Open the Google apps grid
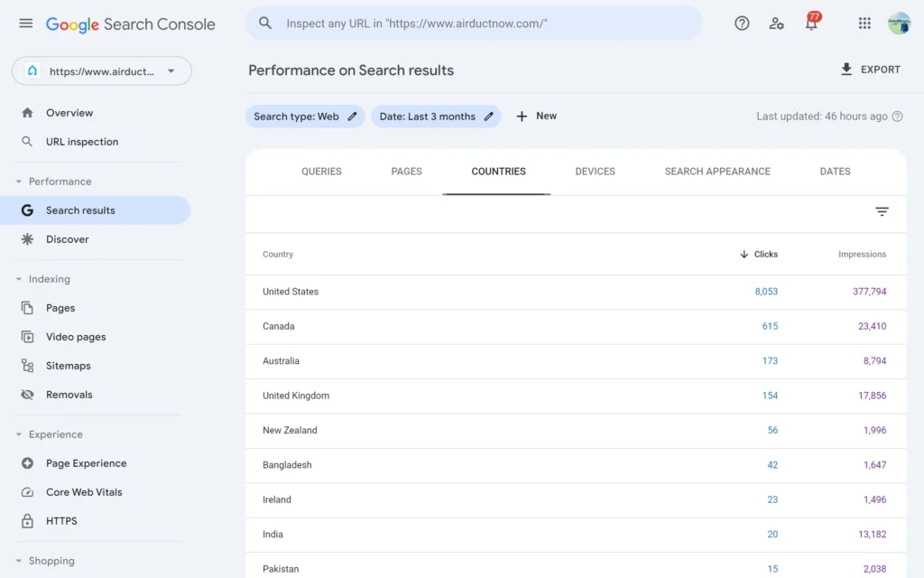This screenshot has height=578, width=924. (864, 23)
